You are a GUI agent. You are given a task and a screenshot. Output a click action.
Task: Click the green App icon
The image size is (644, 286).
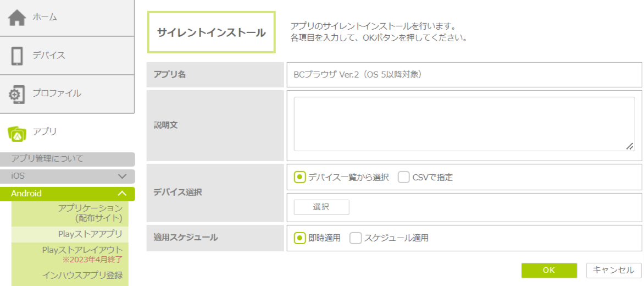pos(17,132)
